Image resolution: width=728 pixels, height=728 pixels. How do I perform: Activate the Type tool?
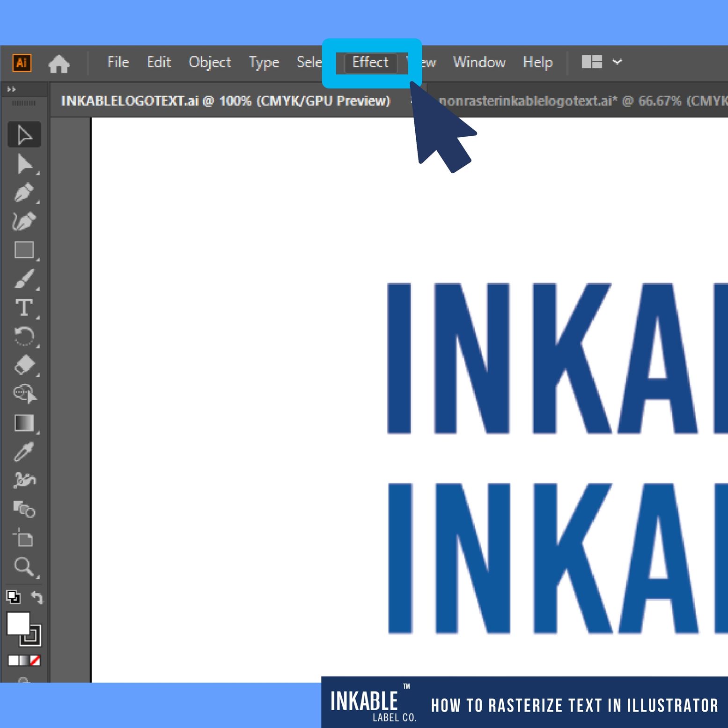point(24,308)
